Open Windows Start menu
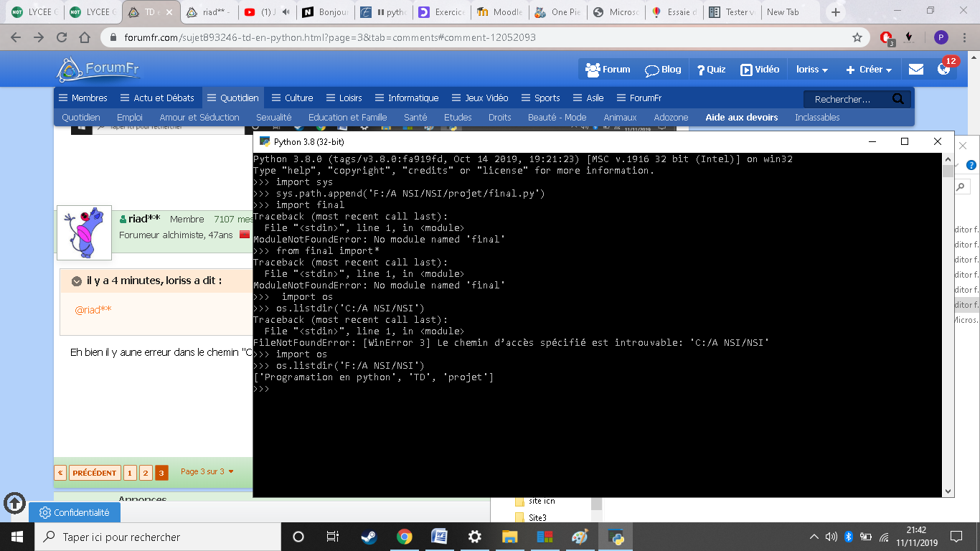This screenshot has width=980, height=551. [17, 537]
